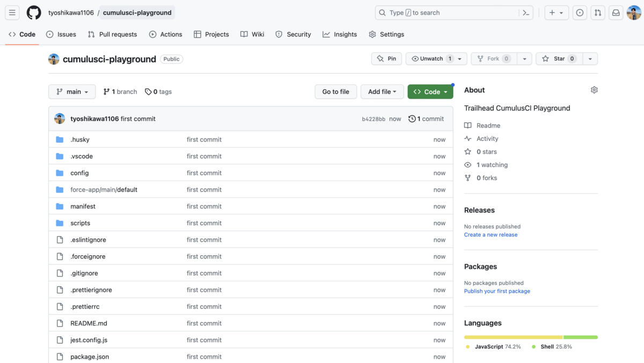Open the hamburger navigation menu
The height and width of the screenshot is (363, 644).
coord(12,13)
